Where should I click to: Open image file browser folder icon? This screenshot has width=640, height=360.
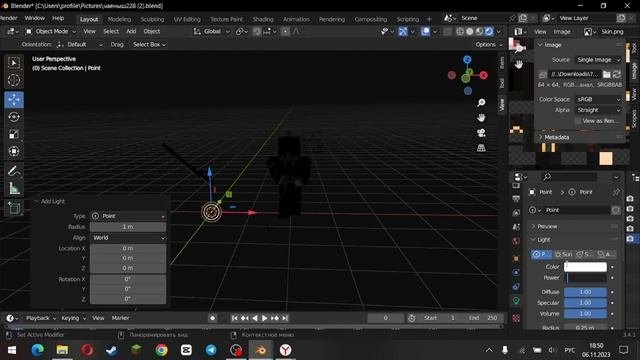pyautogui.click(x=607, y=74)
